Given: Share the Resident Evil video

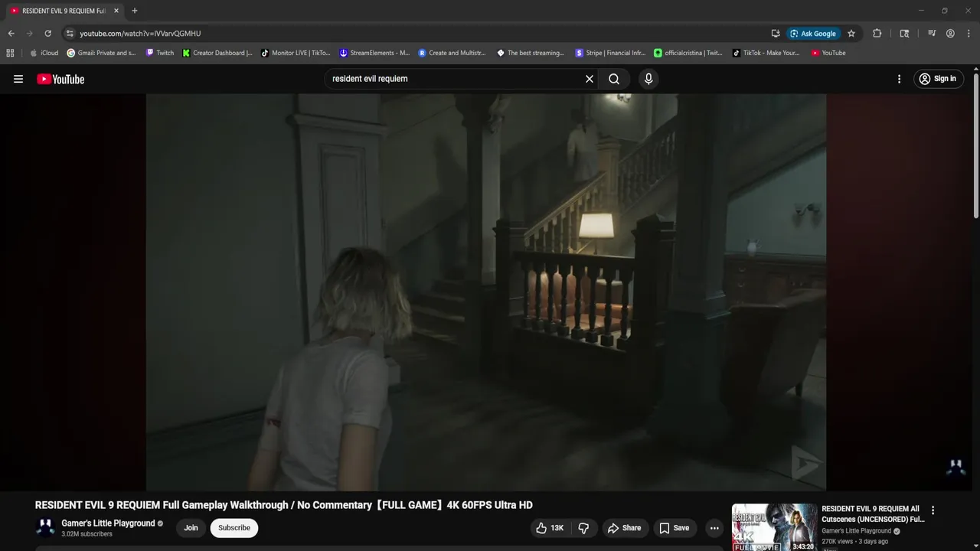Looking at the screenshot, I should [x=624, y=528].
